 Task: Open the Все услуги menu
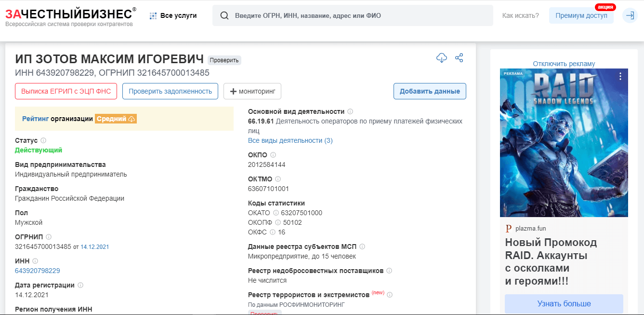pos(173,15)
